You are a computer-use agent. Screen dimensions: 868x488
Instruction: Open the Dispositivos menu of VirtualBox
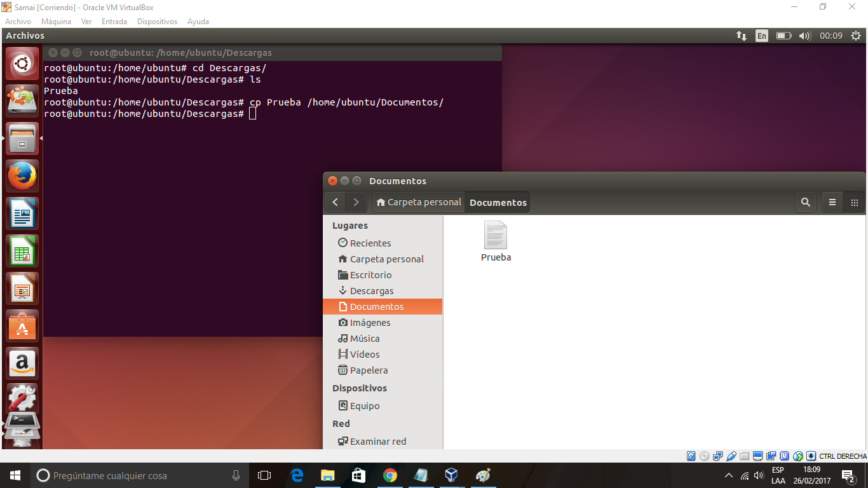(157, 21)
